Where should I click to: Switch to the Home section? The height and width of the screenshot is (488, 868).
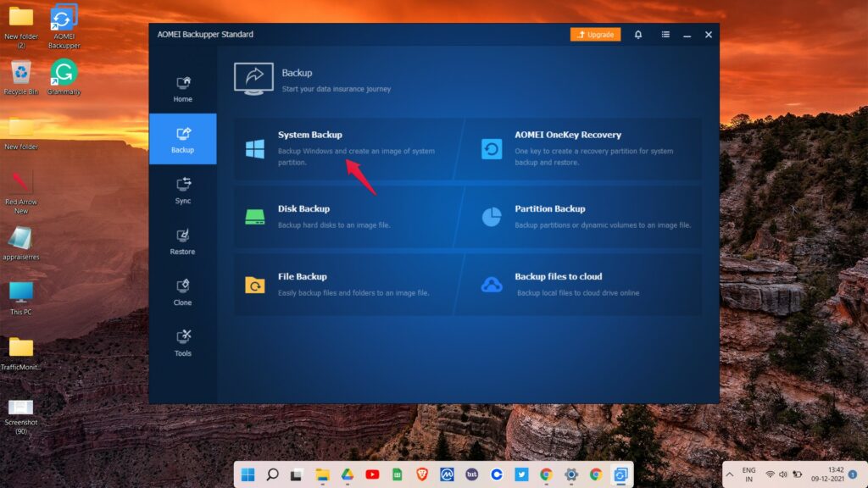point(182,90)
